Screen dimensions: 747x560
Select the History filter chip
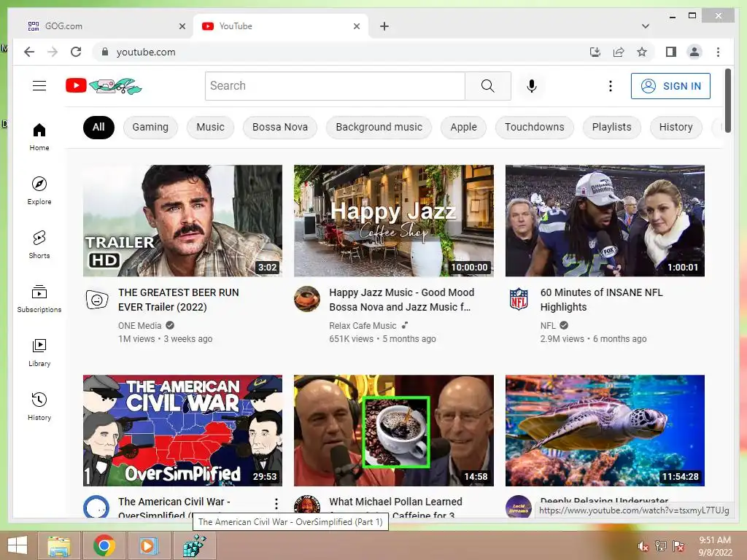(676, 127)
